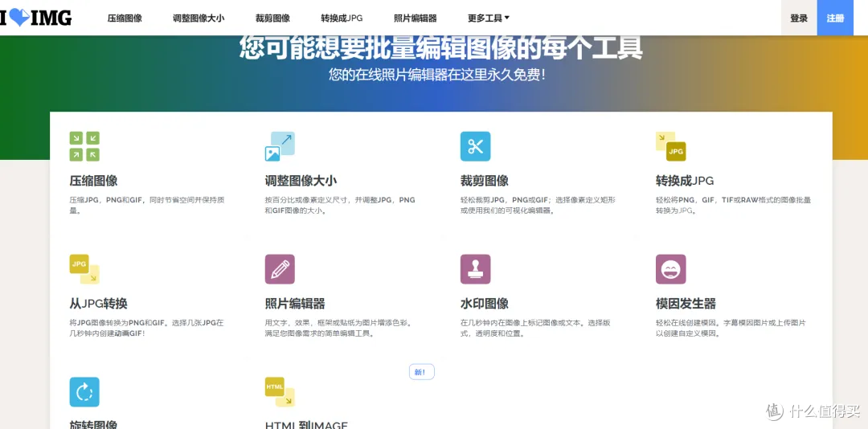The width and height of the screenshot is (868, 429).
Task: Open the 压缩图像 card title
Action: tap(93, 181)
